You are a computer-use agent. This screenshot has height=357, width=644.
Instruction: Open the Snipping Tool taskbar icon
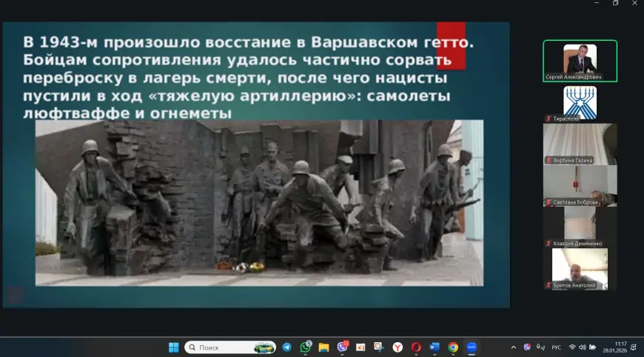[379, 347]
